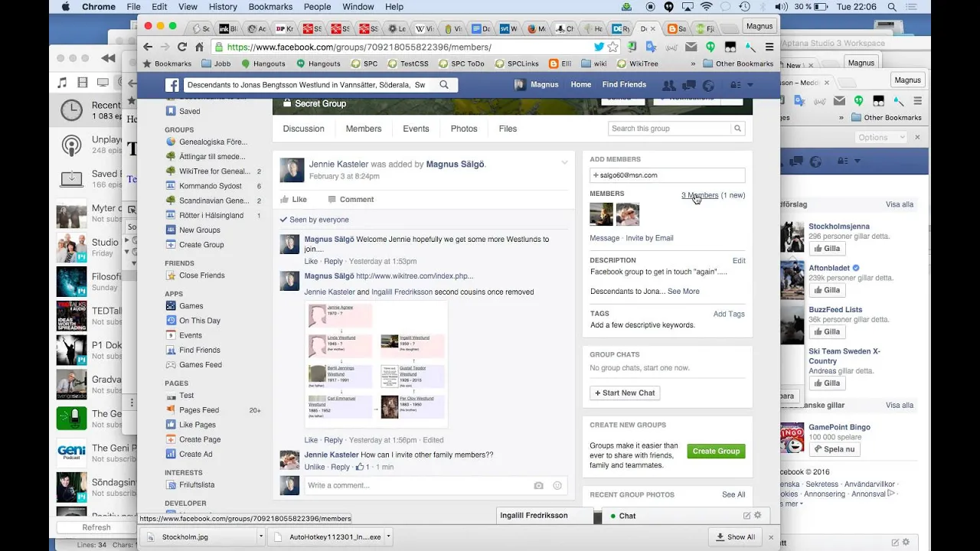This screenshot has width=980, height=551.
Task: Click Find Friends in the Facebook header
Action: (624, 85)
